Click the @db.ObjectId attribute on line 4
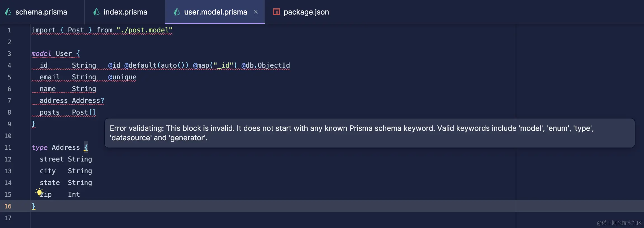 (266, 65)
